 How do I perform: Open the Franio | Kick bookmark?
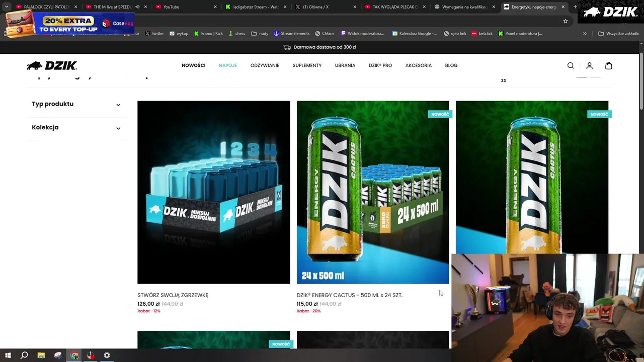tap(208, 34)
